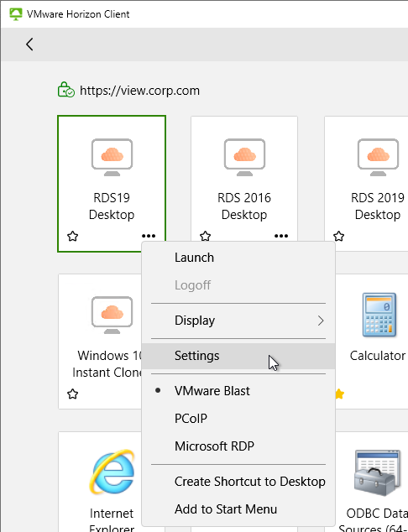Choose Create Shortcut to Desktop
Viewport: 408px width, 532px height.
tap(238, 482)
